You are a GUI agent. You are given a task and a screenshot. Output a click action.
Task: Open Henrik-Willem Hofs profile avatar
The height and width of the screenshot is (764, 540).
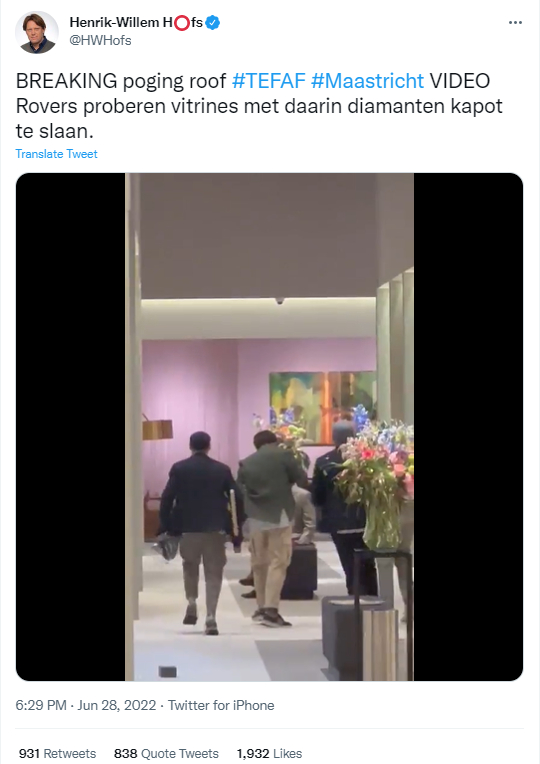point(37,32)
